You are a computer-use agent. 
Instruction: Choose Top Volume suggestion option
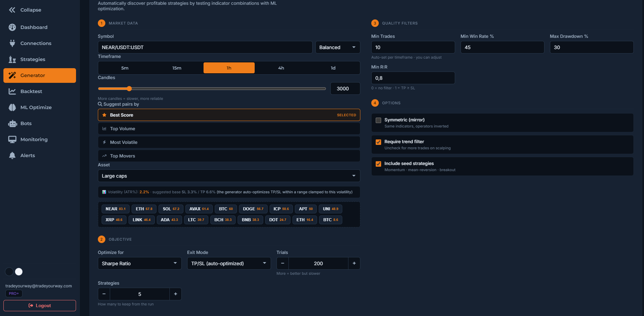click(x=229, y=129)
